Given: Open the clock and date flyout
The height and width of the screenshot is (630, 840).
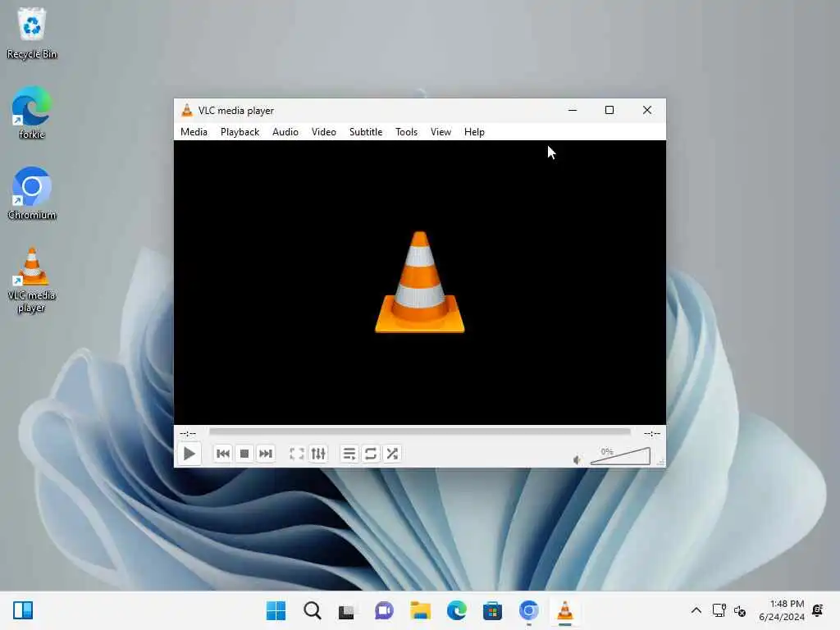Looking at the screenshot, I should point(782,610).
